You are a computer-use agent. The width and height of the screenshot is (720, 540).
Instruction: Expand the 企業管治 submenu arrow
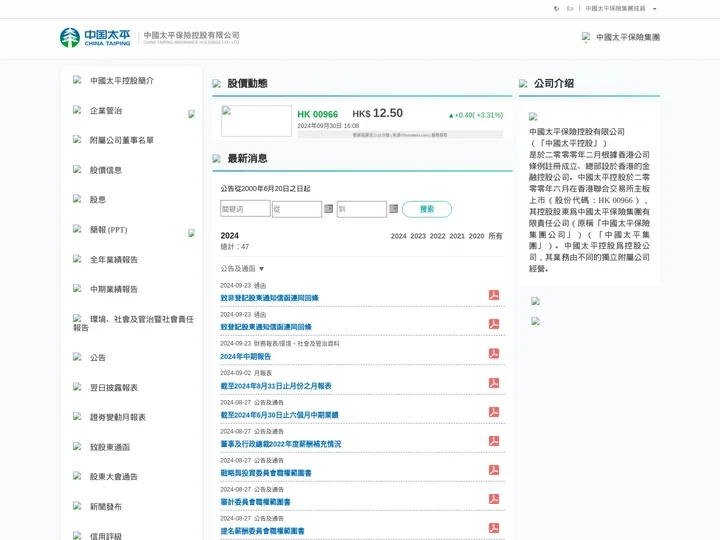click(x=191, y=114)
